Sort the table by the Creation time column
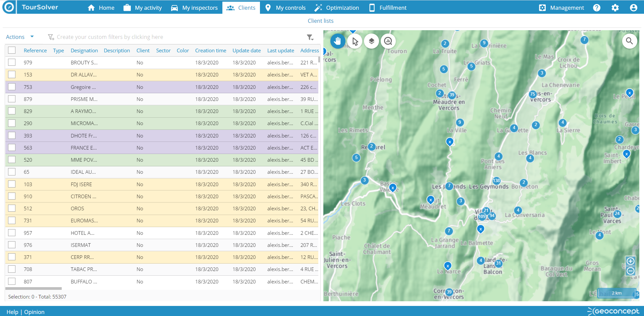 point(210,51)
